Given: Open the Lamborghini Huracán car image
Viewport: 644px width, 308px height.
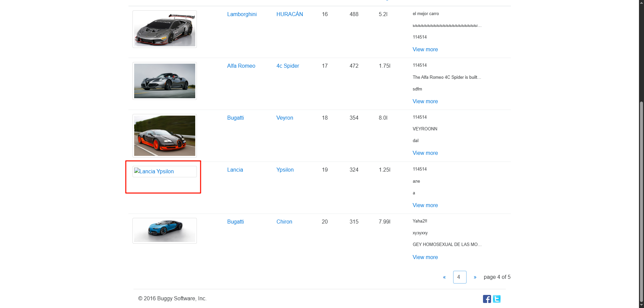Looking at the screenshot, I should point(165,29).
